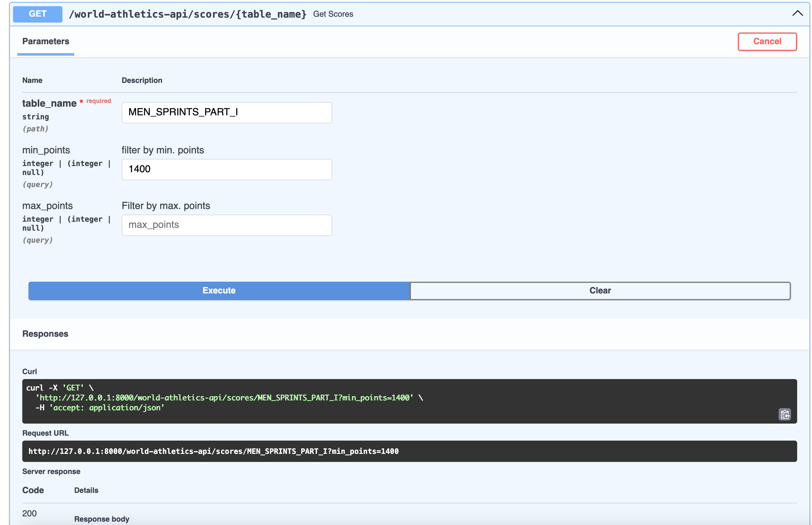Switch to the Parameters tab
The height and width of the screenshot is (525, 812).
pyautogui.click(x=46, y=41)
